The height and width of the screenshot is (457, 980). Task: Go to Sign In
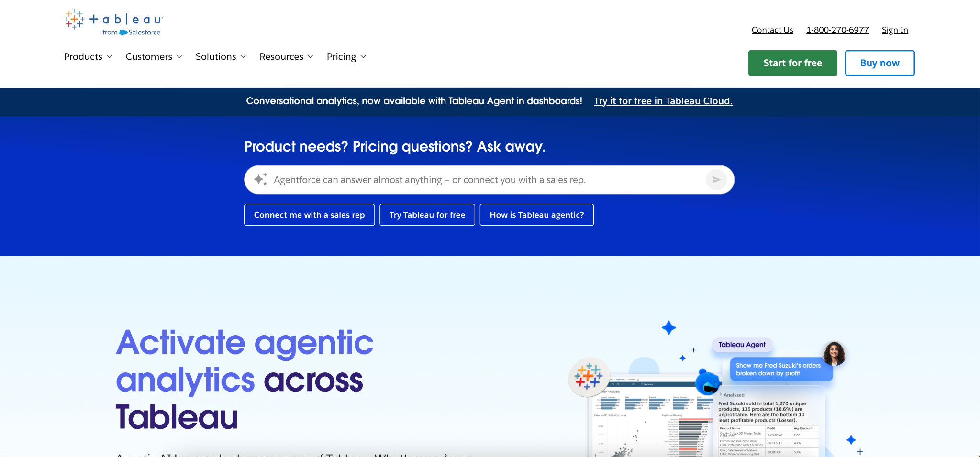coord(895,30)
